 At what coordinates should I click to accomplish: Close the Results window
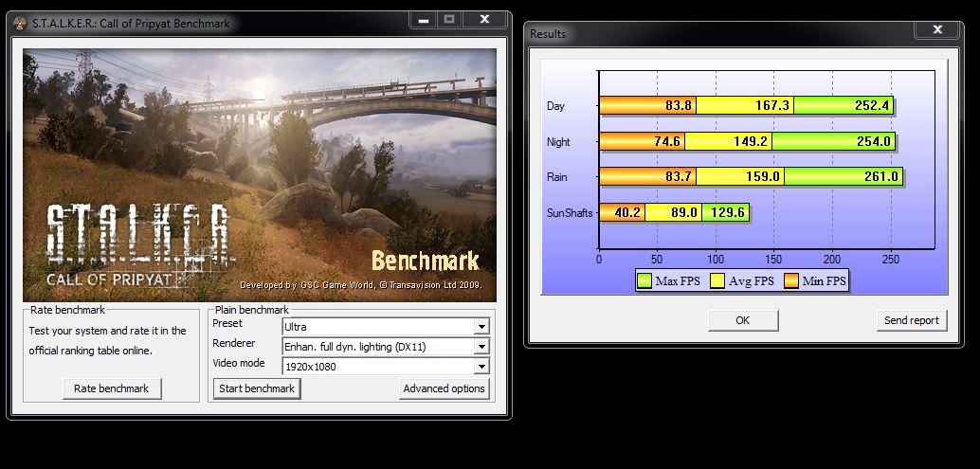[937, 29]
